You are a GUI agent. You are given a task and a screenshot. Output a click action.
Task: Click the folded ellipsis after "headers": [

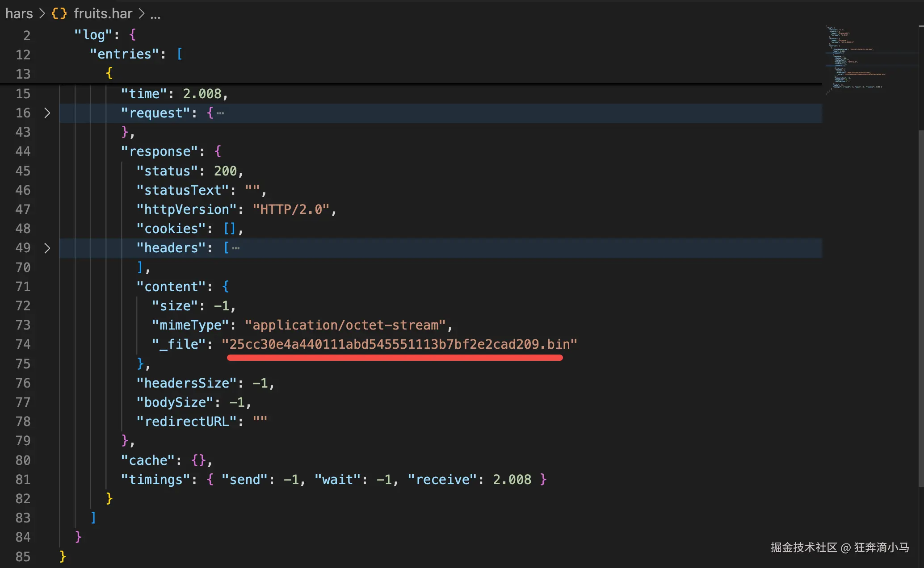pyautogui.click(x=236, y=248)
